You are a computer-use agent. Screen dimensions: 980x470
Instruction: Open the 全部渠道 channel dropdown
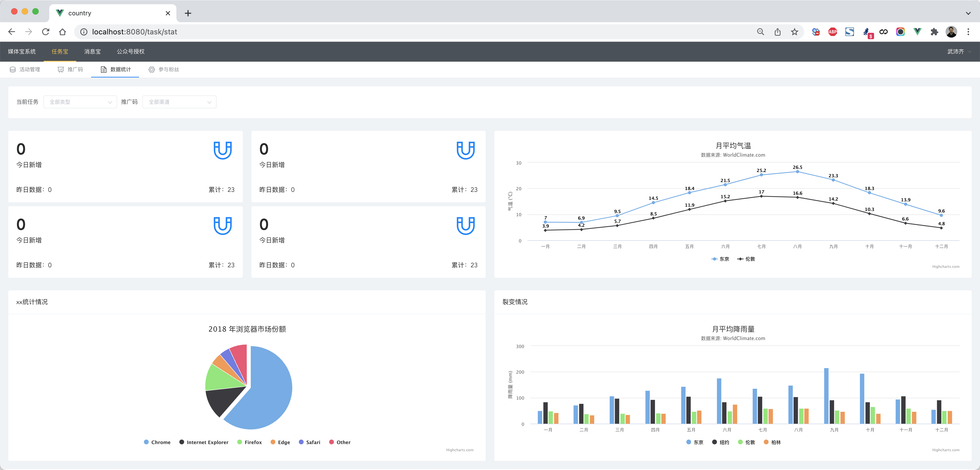click(x=179, y=102)
